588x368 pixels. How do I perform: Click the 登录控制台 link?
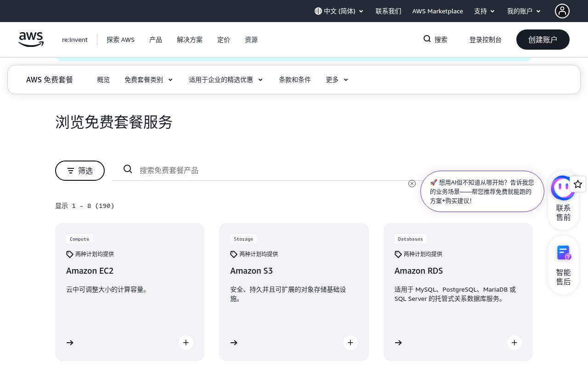click(486, 40)
